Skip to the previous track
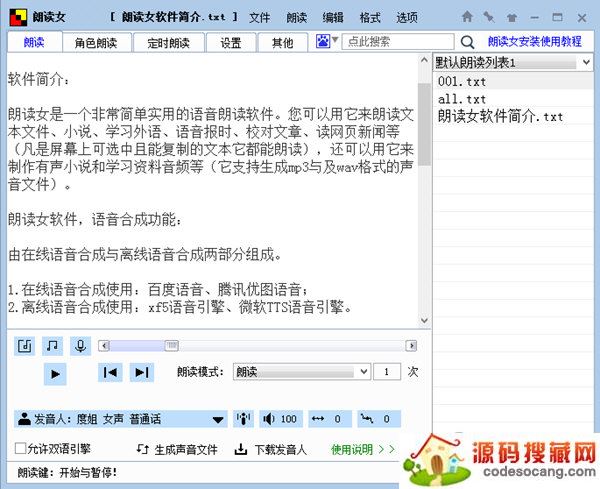Screen dimensions: 600x489 [x=110, y=373]
